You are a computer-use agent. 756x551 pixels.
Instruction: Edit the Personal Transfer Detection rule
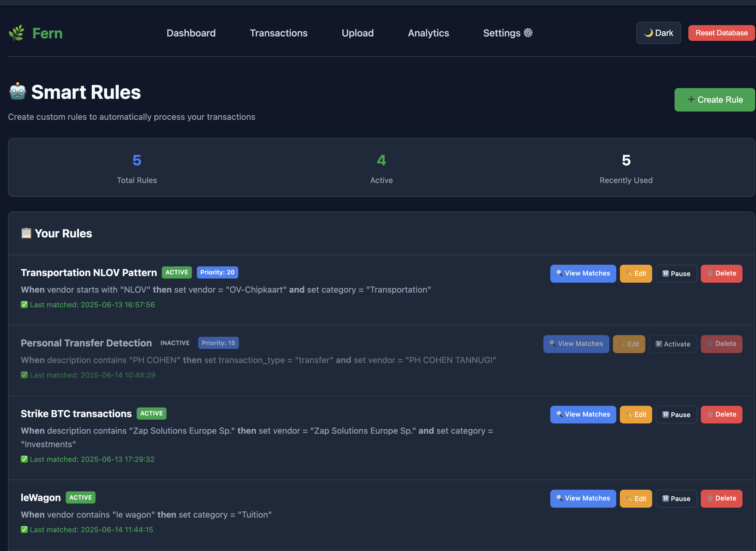tap(629, 344)
